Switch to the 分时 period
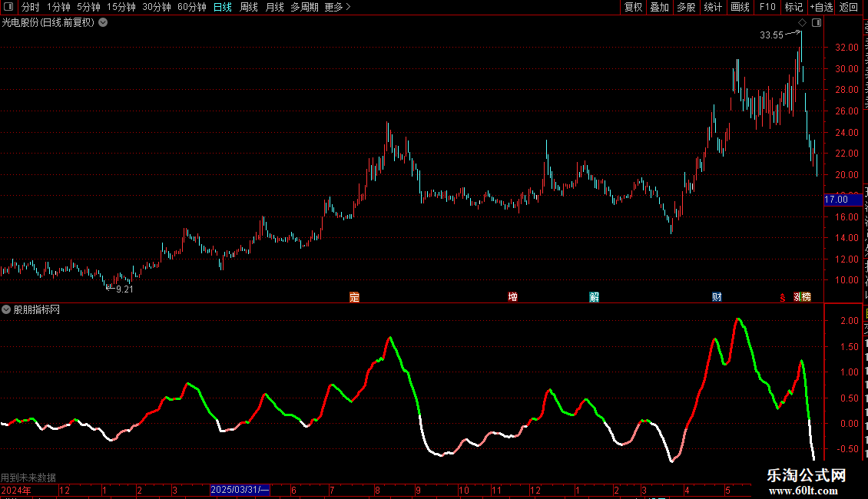The width and height of the screenshot is (868, 499). tap(31, 7)
